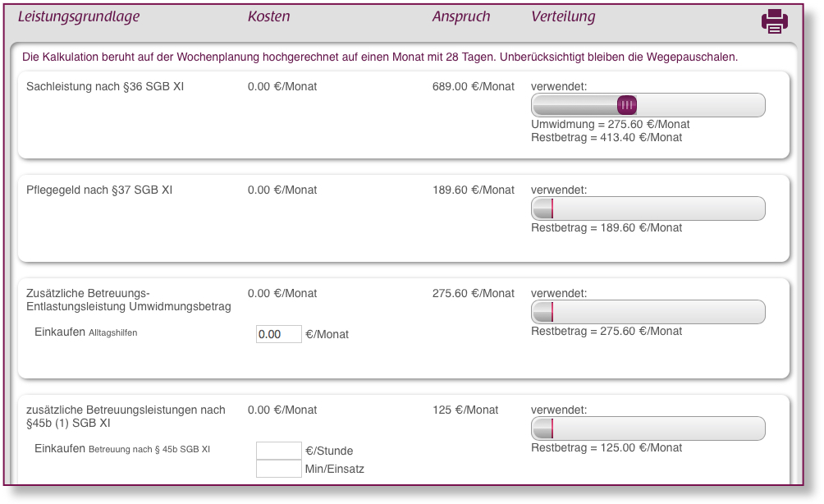The width and height of the screenshot is (824, 504).
Task: Click 'Zusätzliche Betreuungs-Entlastungsleistung Umwidmungsbetrag' label
Action: [129, 300]
